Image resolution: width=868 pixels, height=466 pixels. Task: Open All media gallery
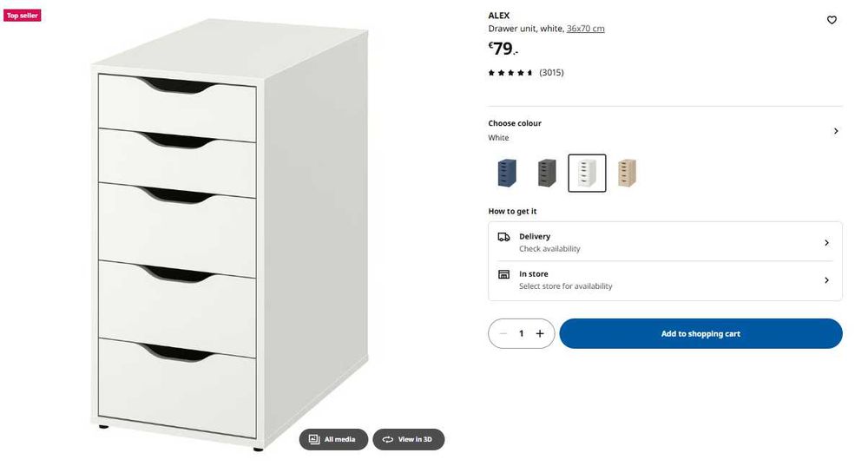coord(333,440)
